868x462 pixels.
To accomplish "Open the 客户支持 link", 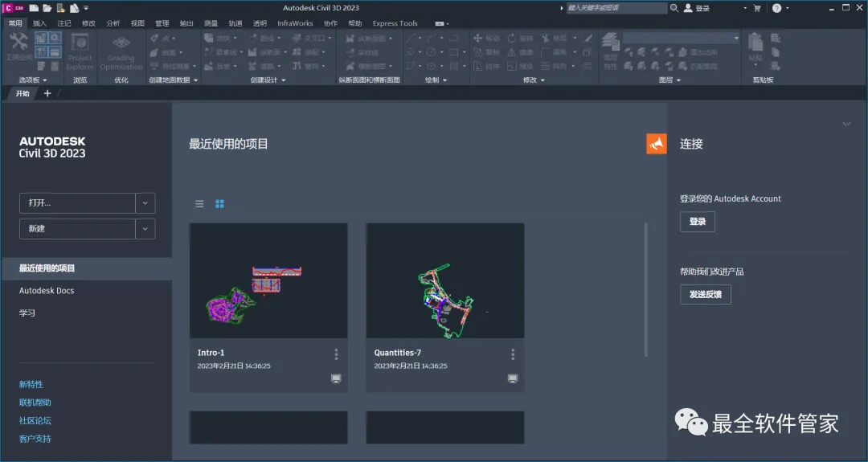I will [35, 439].
